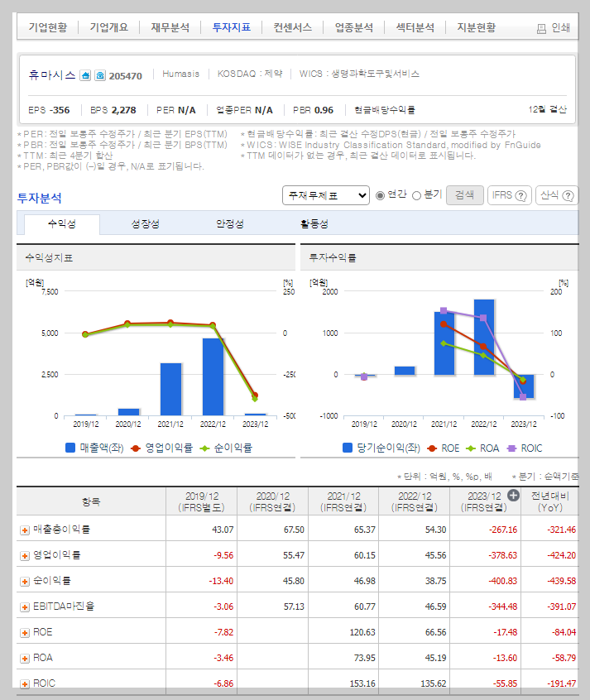
Task: Toggle ROA legend marker
Action: point(471,448)
